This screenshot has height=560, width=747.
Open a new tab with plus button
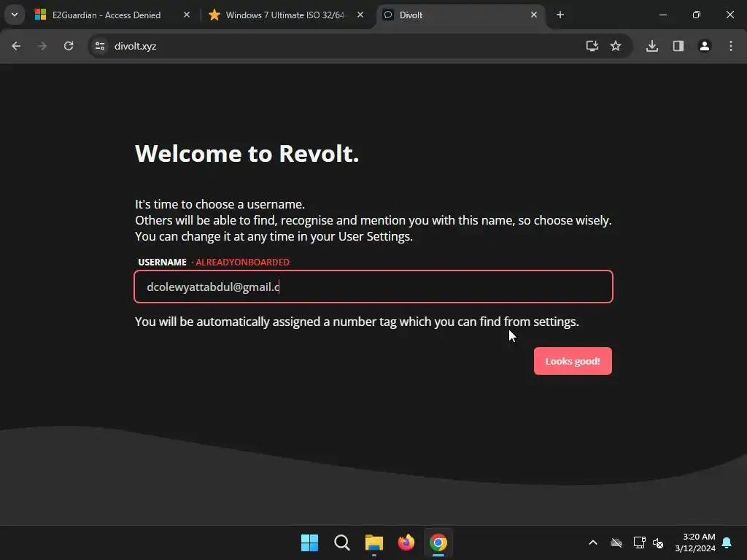[x=560, y=15]
